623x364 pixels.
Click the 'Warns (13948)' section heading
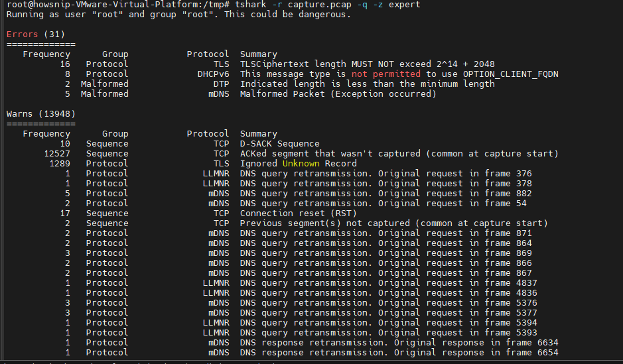pyautogui.click(x=41, y=114)
